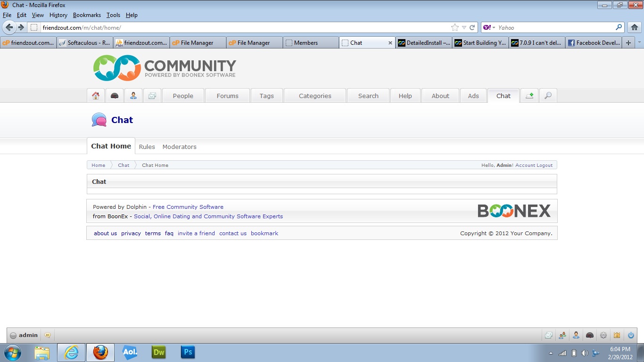
Task: Click the power icon in bottom member bar
Action: click(631, 336)
